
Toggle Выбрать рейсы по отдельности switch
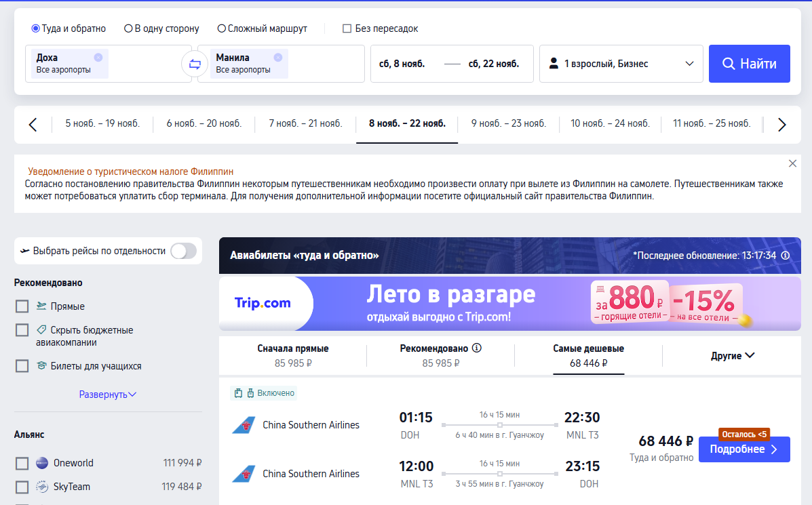click(x=184, y=251)
